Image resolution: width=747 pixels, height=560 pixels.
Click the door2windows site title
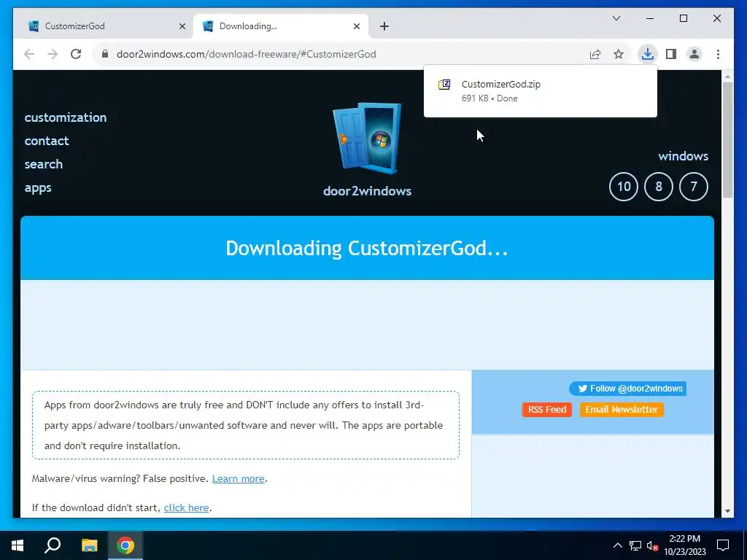pos(367,191)
